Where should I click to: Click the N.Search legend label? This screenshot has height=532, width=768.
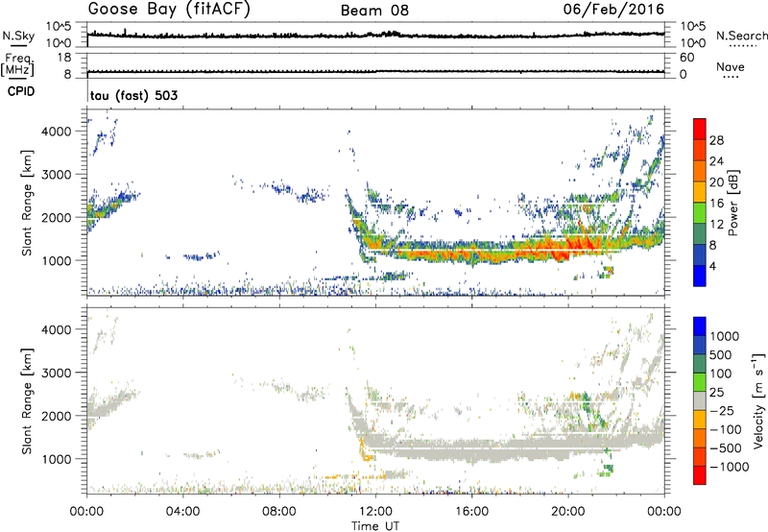tap(741, 36)
